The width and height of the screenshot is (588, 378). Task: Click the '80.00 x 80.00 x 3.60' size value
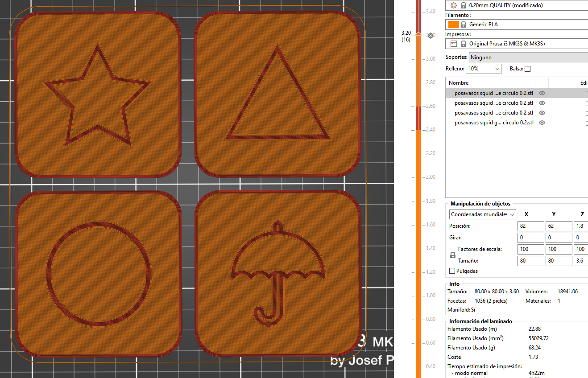point(497,292)
